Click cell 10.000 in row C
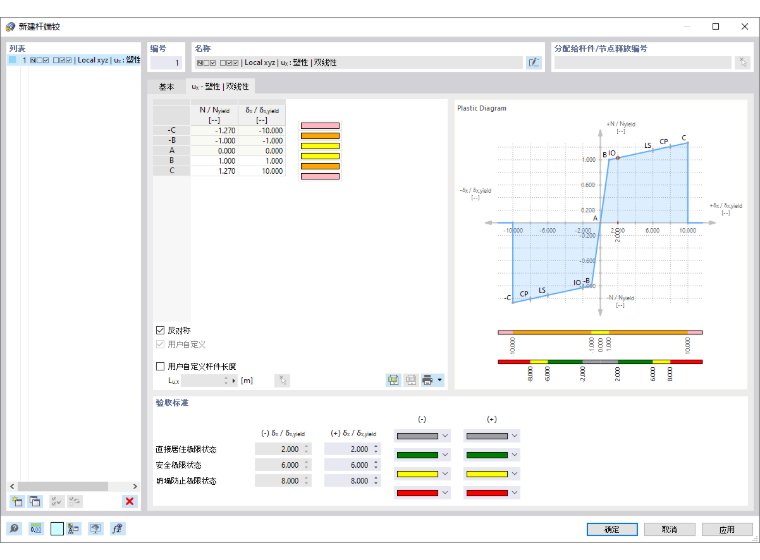760x560 pixels. click(262, 171)
